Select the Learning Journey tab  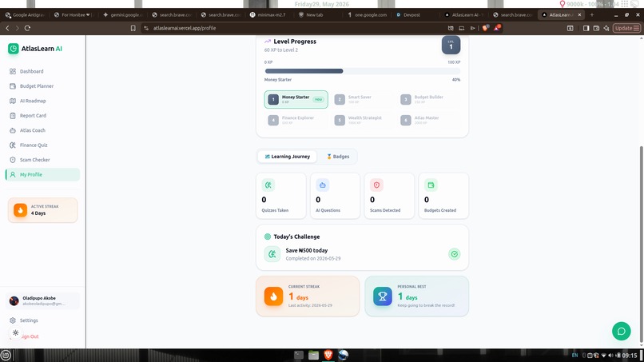coord(287,157)
